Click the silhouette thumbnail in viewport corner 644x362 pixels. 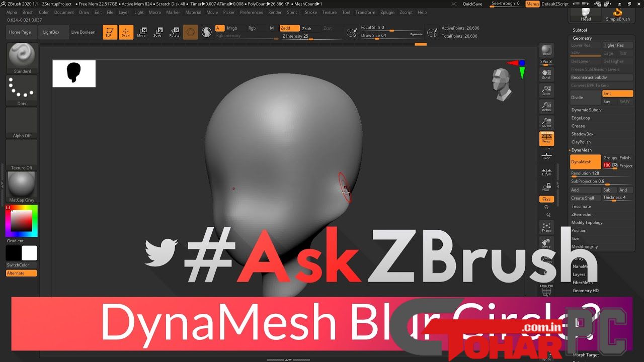pos(74,73)
